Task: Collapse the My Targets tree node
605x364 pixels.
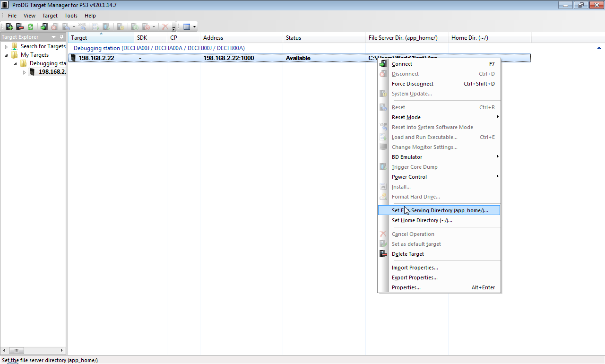Action: coord(7,55)
